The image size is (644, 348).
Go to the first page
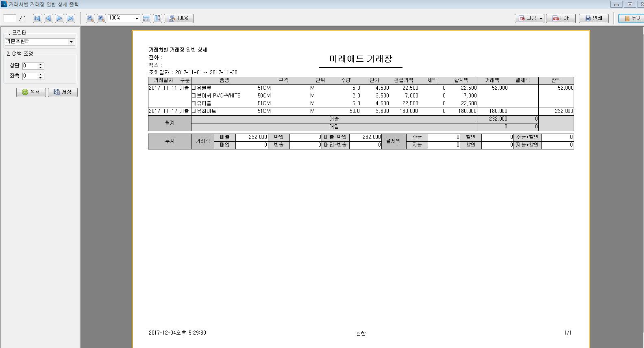click(37, 18)
